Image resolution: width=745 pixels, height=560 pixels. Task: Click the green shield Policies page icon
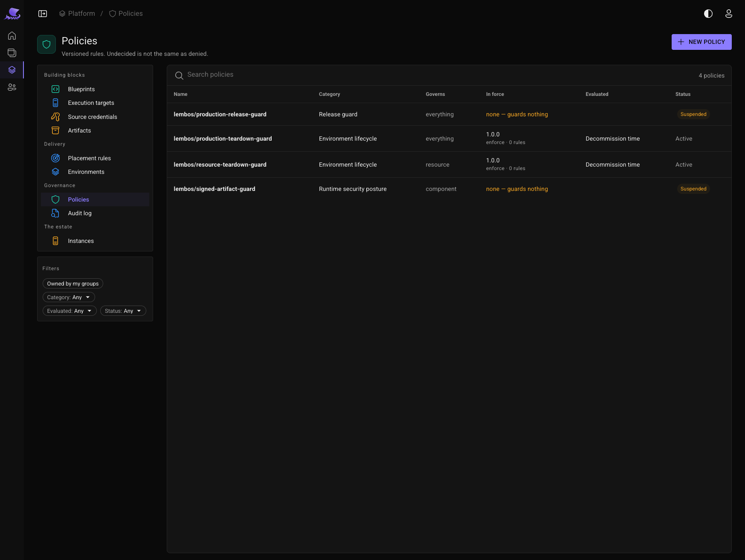(x=46, y=44)
